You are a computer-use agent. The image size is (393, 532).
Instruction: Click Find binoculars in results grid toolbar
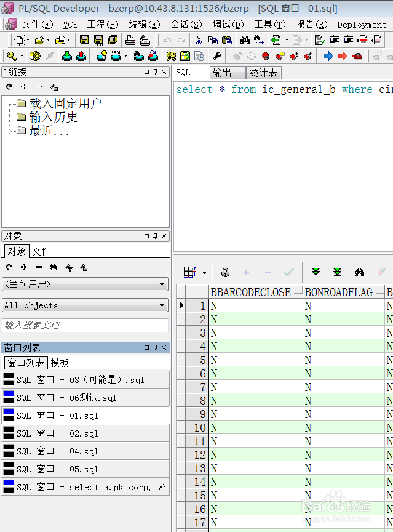coord(359,272)
